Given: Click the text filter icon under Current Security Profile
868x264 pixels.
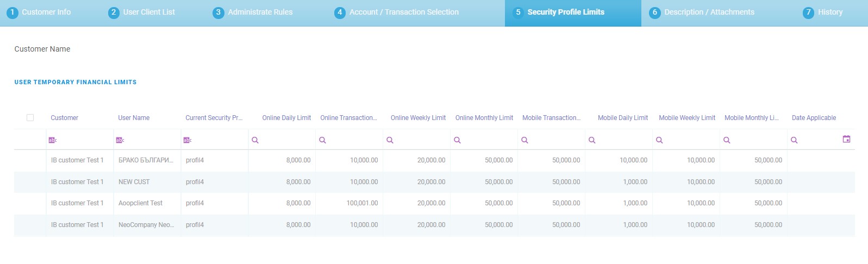Looking at the screenshot, I should (188, 140).
